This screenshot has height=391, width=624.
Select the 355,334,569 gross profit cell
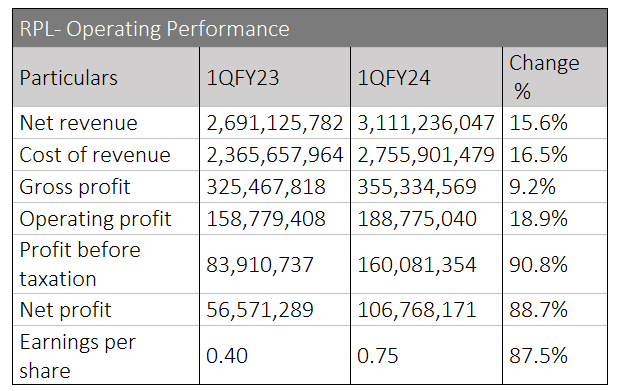tap(426, 187)
